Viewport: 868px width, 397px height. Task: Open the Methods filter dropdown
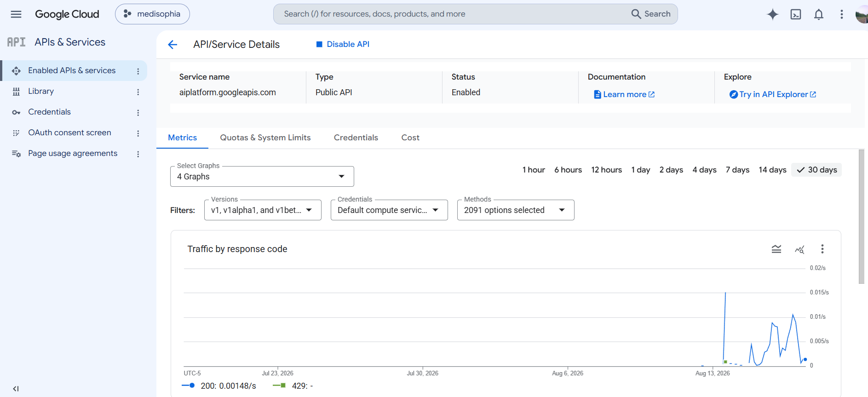[x=516, y=210]
